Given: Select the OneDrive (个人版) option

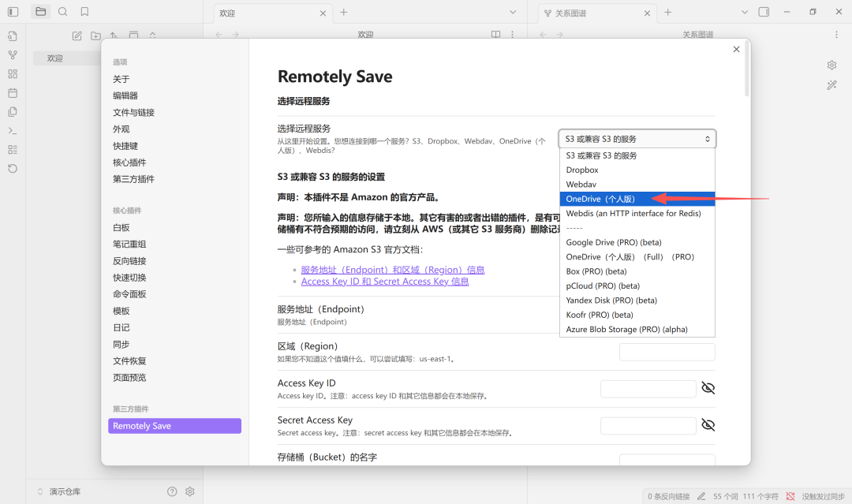Looking at the screenshot, I should (637, 199).
